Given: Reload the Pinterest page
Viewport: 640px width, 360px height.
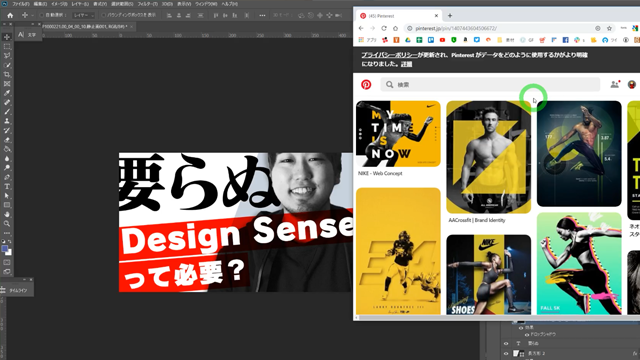Looking at the screenshot, I should (384, 28).
